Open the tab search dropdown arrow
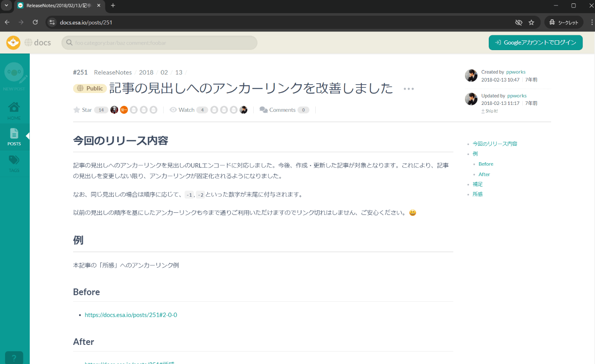Screen dimensions: 595x364 pyautogui.click(x=6, y=6)
